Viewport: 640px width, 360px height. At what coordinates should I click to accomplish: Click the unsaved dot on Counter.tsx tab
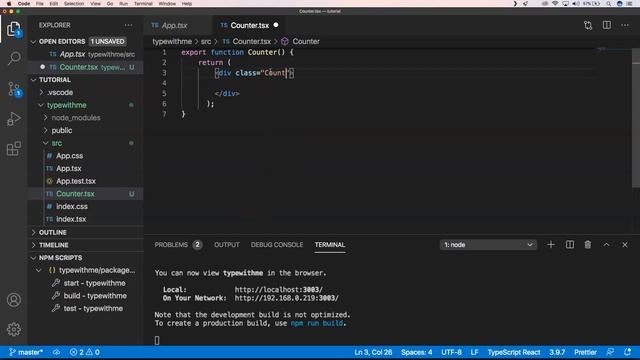click(x=276, y=25)
